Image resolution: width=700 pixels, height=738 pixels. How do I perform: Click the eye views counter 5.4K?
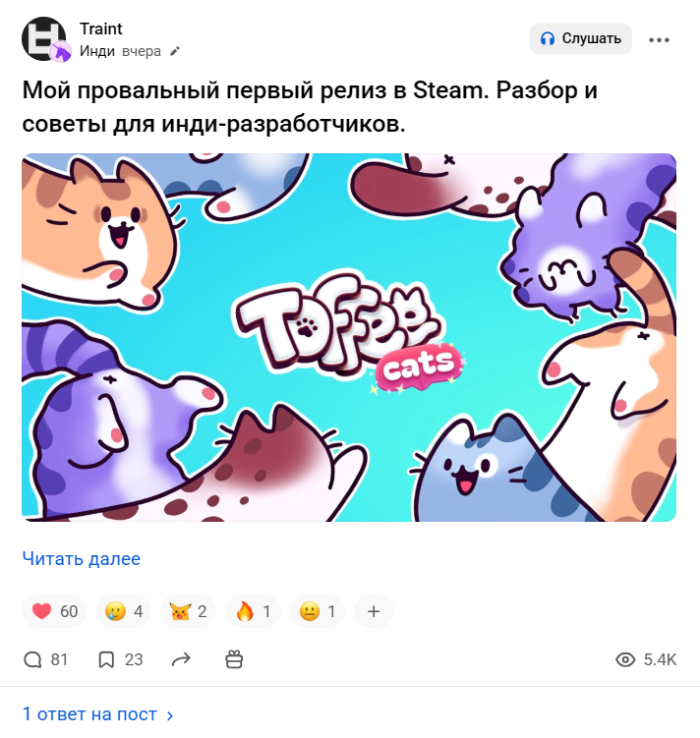coord(646,659)
